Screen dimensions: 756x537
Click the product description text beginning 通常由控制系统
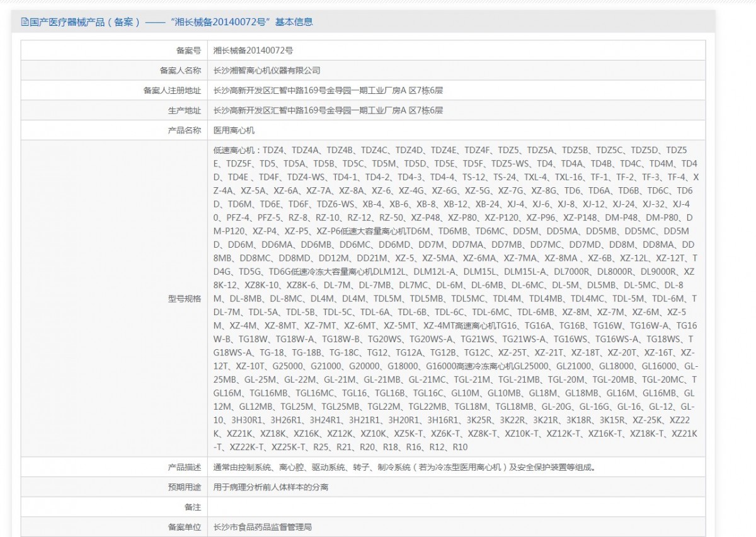click(x=404, y=467)
